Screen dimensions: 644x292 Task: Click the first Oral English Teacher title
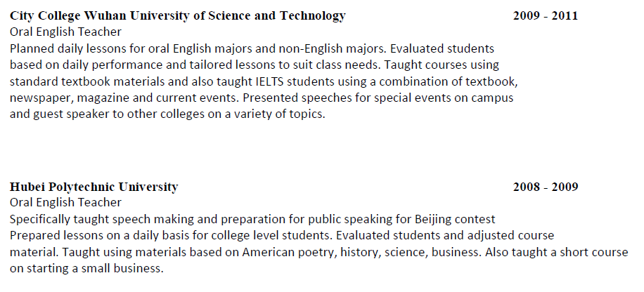(x=65, y=32)
